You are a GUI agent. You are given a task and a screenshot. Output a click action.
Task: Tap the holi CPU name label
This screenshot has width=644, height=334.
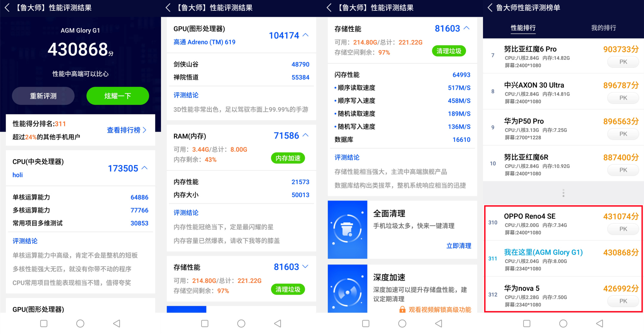(18, 175)
